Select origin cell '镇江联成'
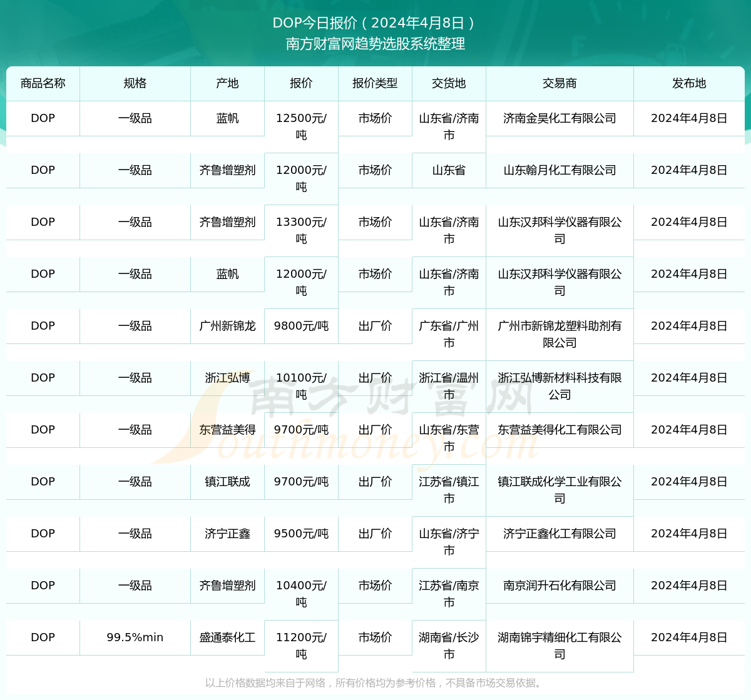Viewport: 751px width, 700px height. pyautogui.click(x=228, y=482)
